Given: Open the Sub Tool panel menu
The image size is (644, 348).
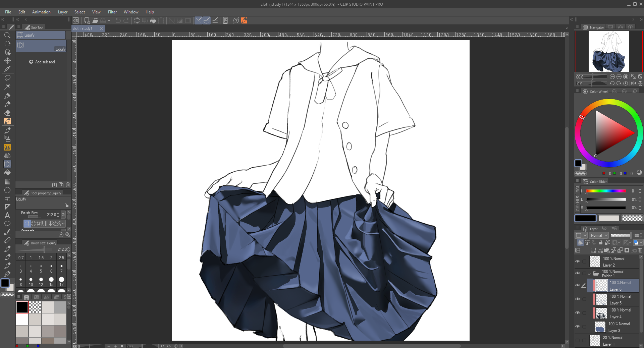Looking at the screenshot, I should point(19,27).
